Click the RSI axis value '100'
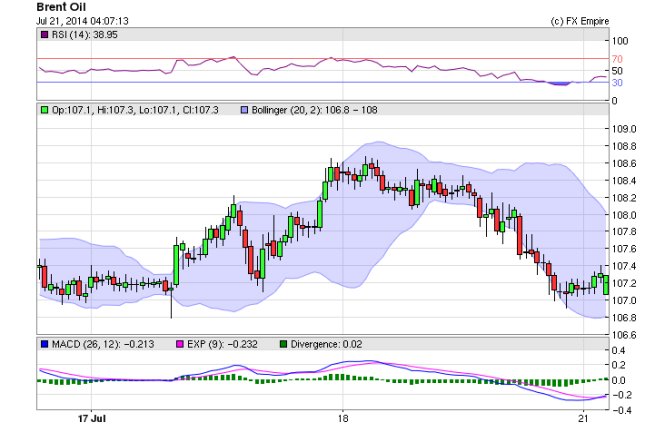The image size is (645, 442). coord(620,41)
